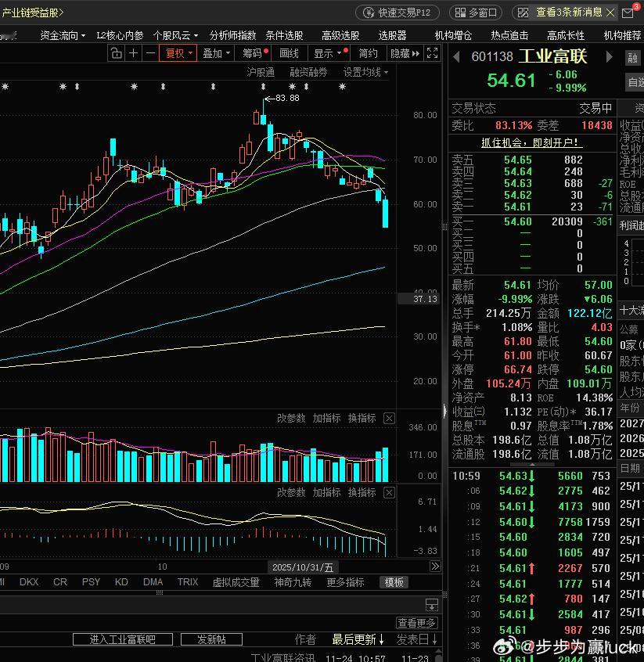
Task: Select DKX indicator tab
Action: pyautogui.click(x=29, y=582)
